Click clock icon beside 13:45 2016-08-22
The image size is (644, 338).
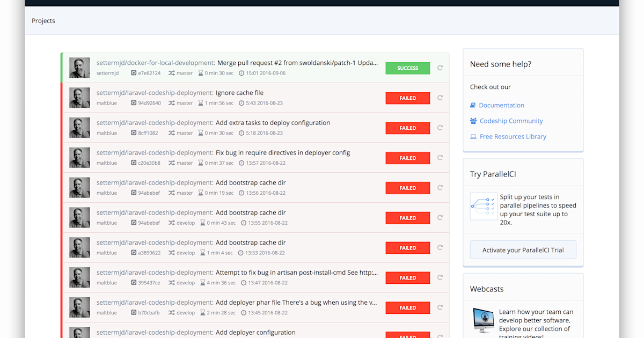click(244, 313)
